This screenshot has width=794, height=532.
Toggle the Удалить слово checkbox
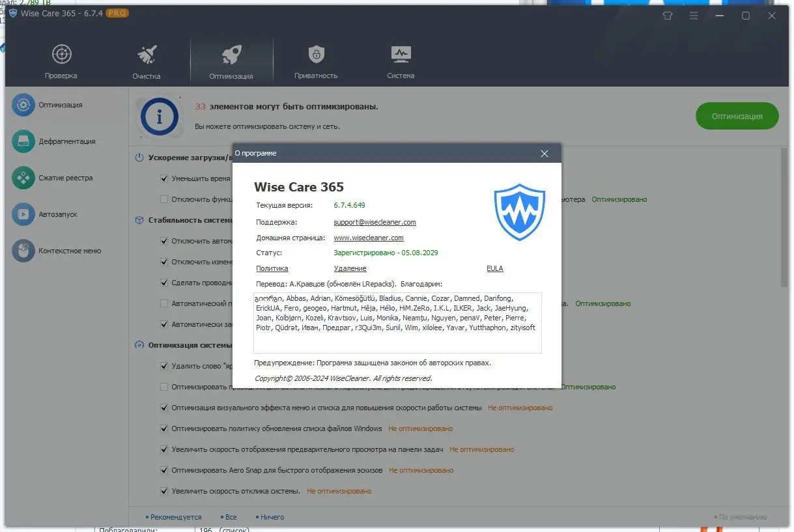164,366
